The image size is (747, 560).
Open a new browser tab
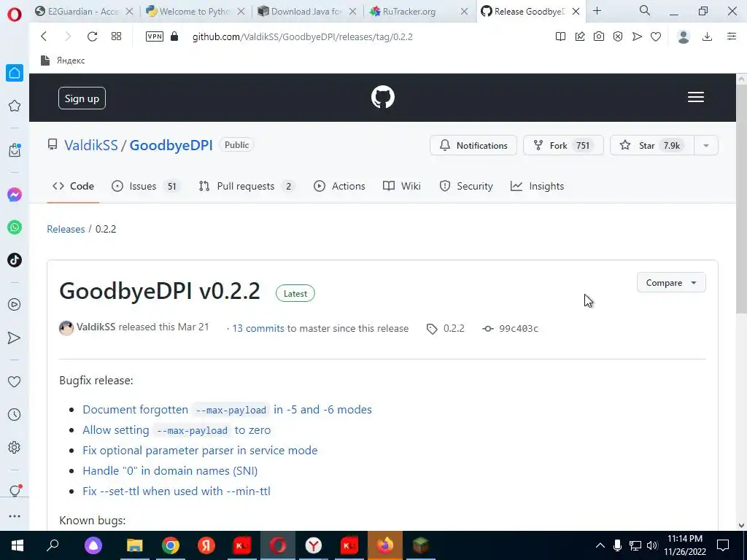click(x=597, y=11)
